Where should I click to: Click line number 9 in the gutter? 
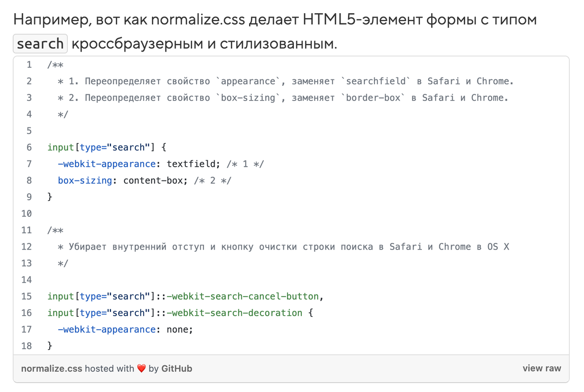pos(29,197)
